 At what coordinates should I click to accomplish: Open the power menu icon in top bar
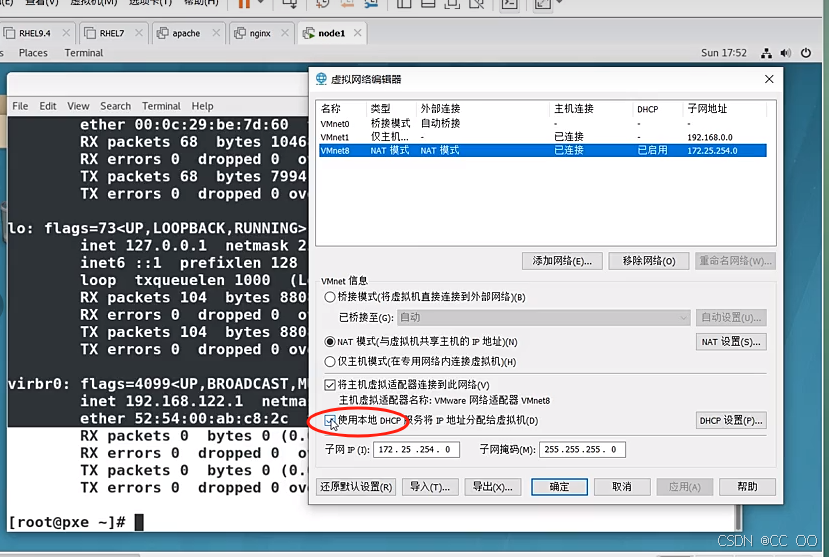coord(806,53)
